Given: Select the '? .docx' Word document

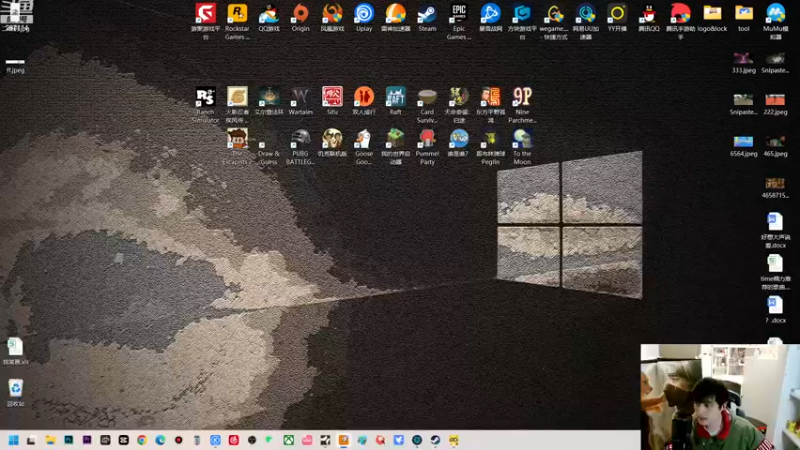Looking at the screenshot, I should click(775, 309).
